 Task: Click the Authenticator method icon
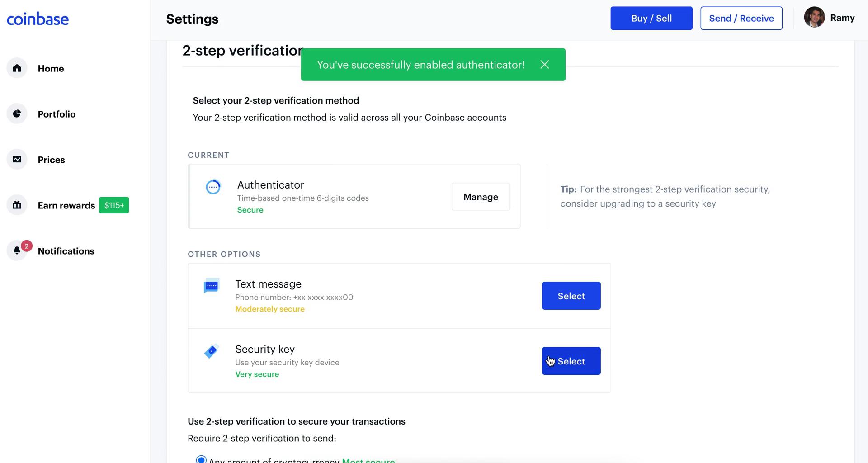click(x=213, y=187)
